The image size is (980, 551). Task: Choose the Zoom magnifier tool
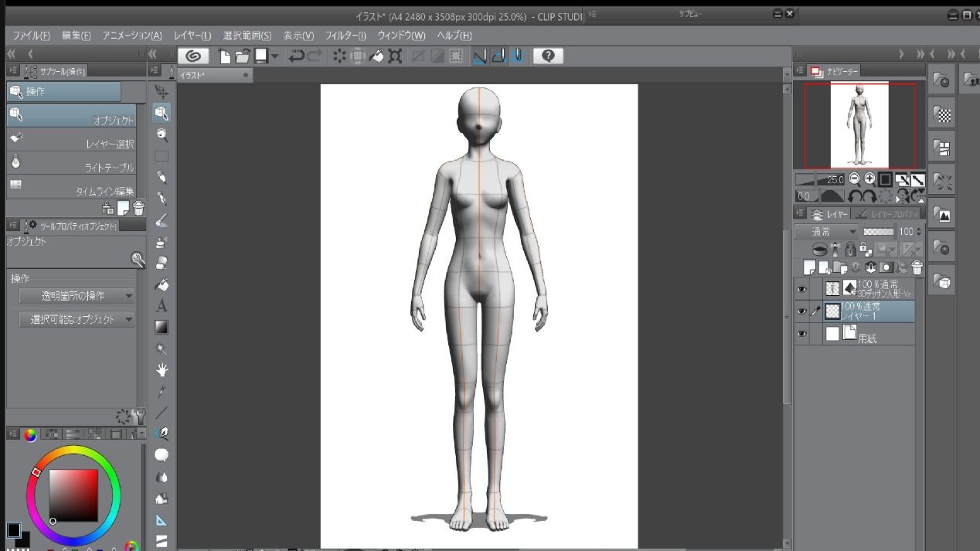162,134
